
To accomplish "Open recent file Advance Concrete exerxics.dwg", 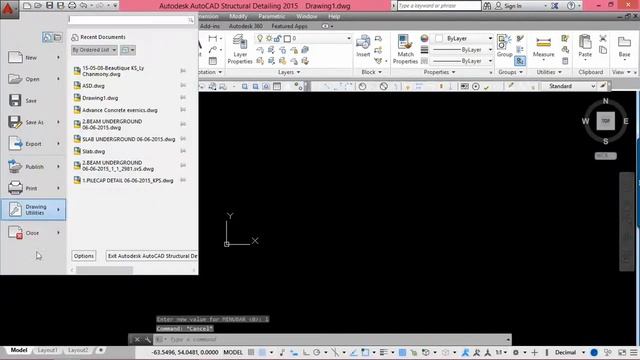I will (120, 110).
